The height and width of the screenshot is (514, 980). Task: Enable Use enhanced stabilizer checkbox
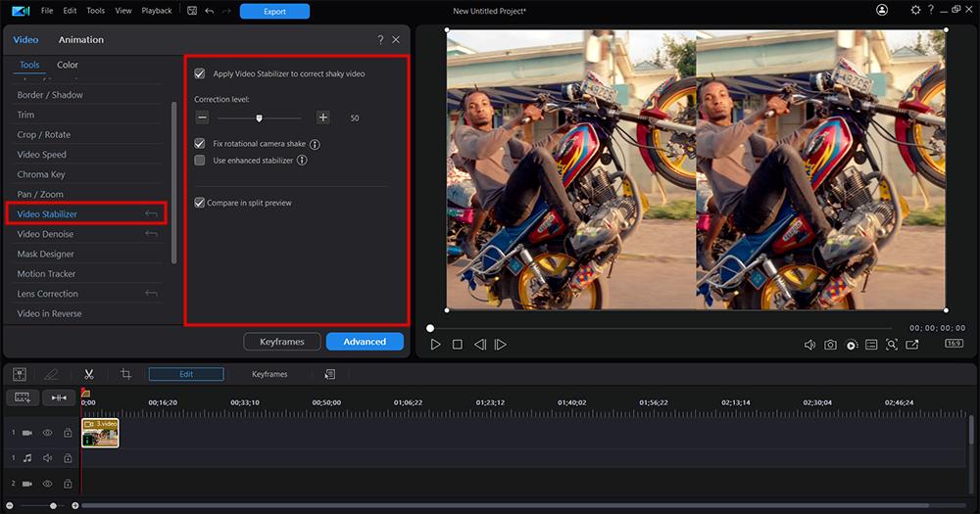(199, 161)
